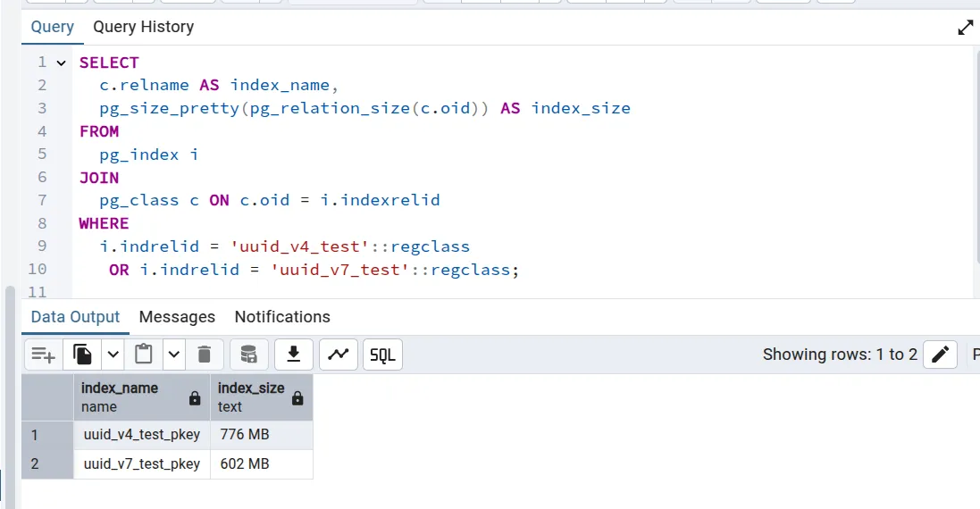980x509 pixels.
Task: Click the Copy icon in results toolbar
Action: click(x=83, y=355)
